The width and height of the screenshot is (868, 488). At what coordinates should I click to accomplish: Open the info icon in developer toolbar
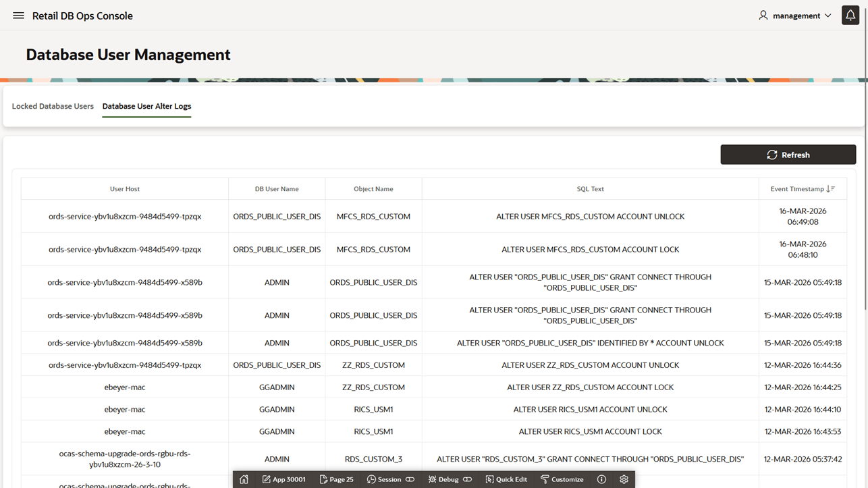(601, 479)
